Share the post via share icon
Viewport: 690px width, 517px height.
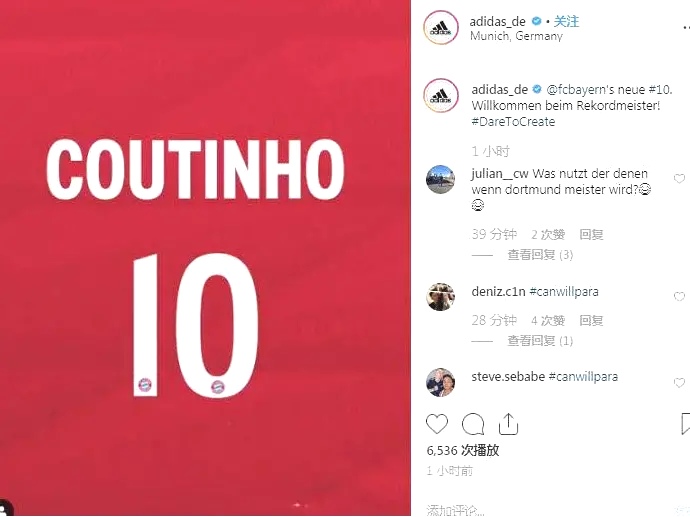(508, 424)
